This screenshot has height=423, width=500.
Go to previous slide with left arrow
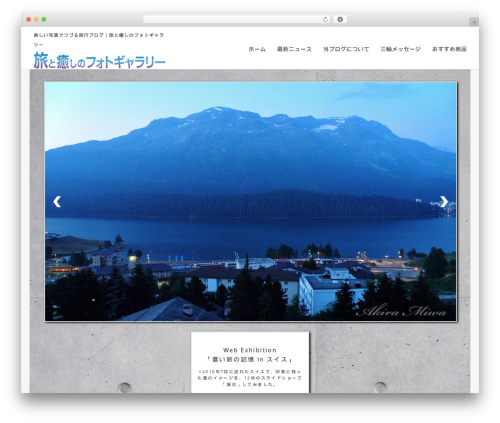pyautogui.click(x=57, y=201)
